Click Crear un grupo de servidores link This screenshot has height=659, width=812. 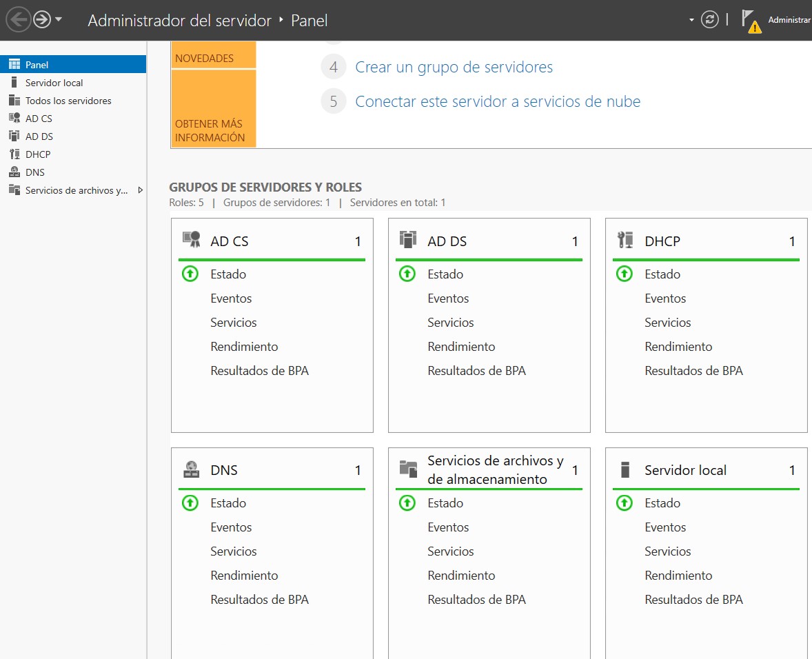click(454, 67)
